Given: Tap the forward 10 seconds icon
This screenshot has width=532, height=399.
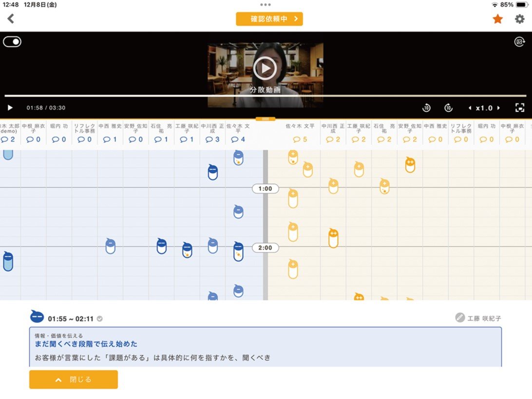Looking at the screenshot, I should tap(449, 108).
